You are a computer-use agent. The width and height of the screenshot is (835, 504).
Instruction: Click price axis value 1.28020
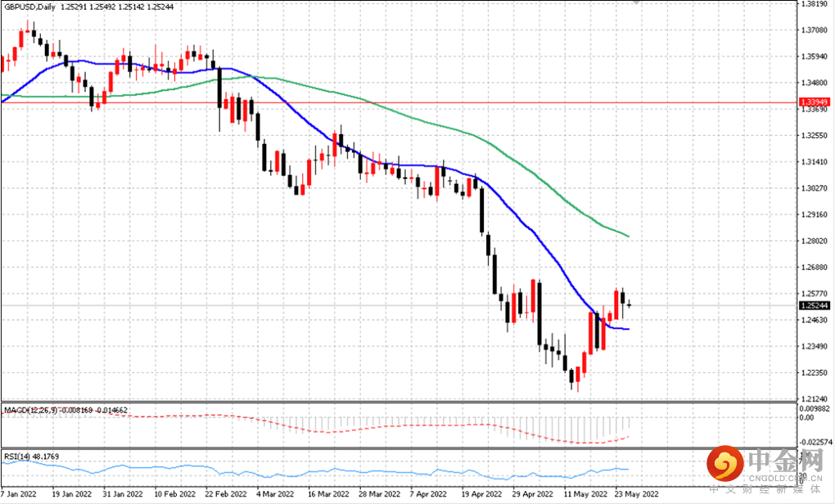click(x=815, y=241)
